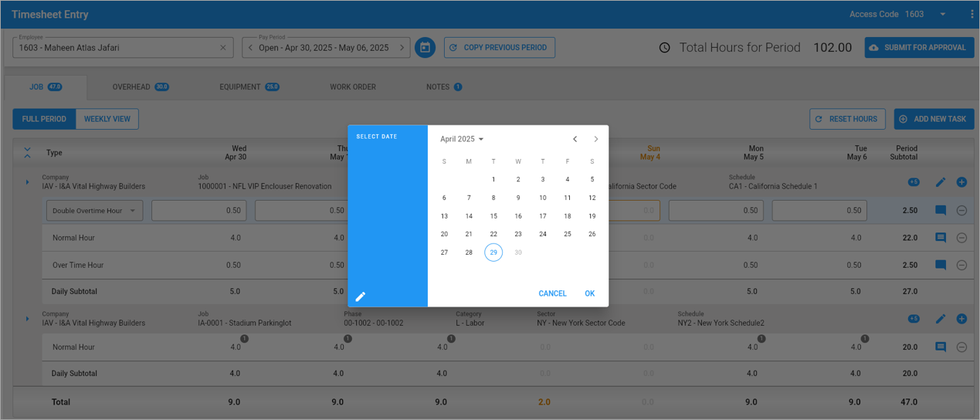Click Submit for Approval button

click(x=918, y=48)
